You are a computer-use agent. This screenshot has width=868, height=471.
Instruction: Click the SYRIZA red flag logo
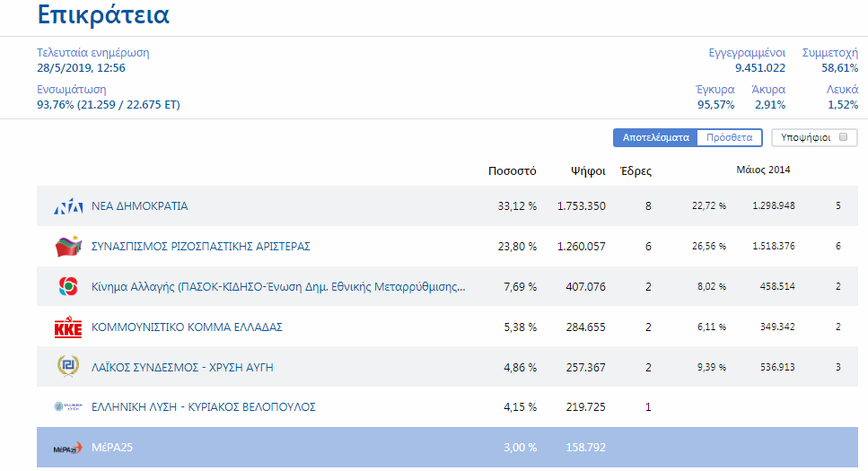pos(68,247)
